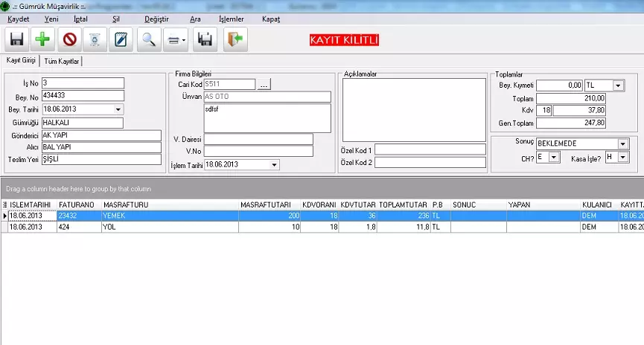Click the door exit icon
Image resolution: width=644 pixels, height=345 pixels.
click(x=235, y=39)
